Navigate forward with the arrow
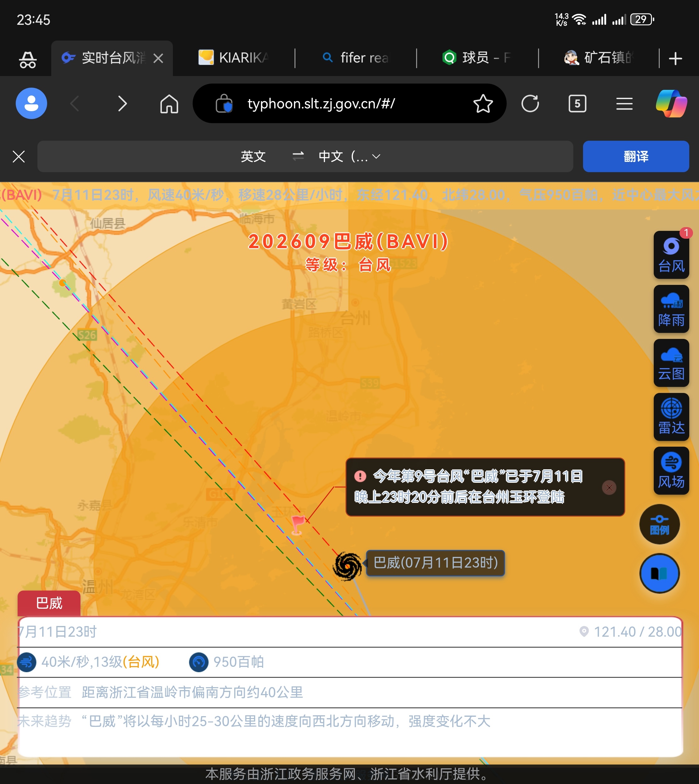The height and width of the screenshot is (784, 699). point(122,104)
